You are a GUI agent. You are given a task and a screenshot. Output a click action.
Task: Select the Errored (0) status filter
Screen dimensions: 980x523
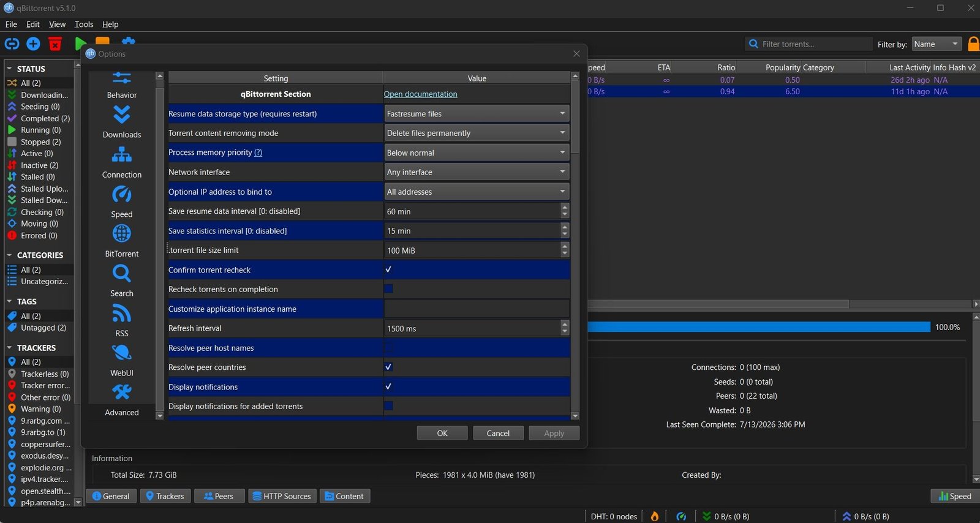(x=40, y=236)
